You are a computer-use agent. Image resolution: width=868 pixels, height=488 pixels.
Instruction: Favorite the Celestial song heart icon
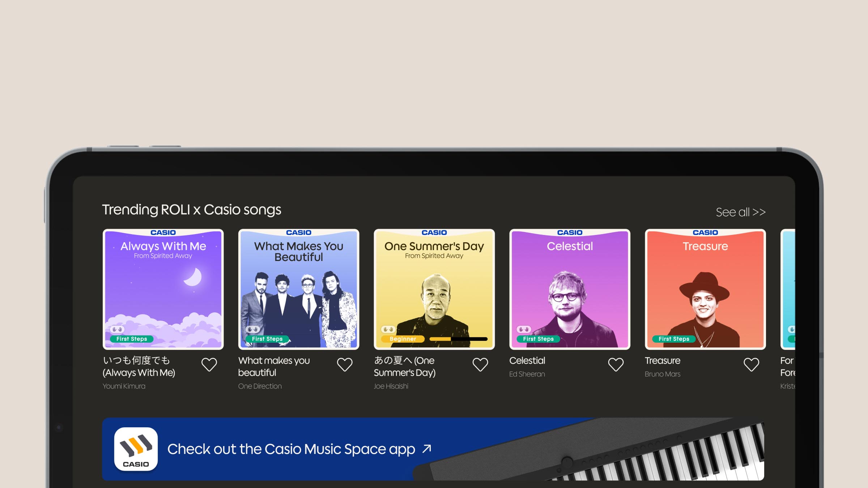tap(616, 364)
